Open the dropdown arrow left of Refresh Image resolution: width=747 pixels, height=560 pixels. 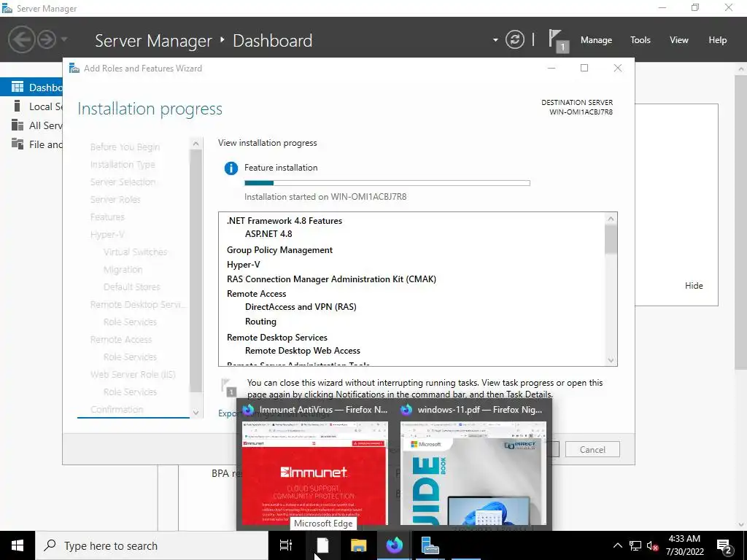click(495, 40)
